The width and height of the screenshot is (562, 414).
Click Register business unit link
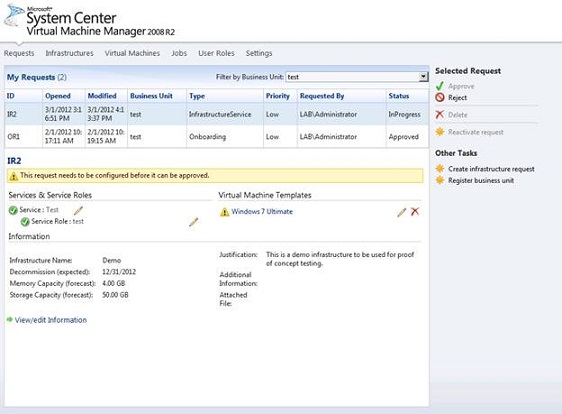pos(481,180)
